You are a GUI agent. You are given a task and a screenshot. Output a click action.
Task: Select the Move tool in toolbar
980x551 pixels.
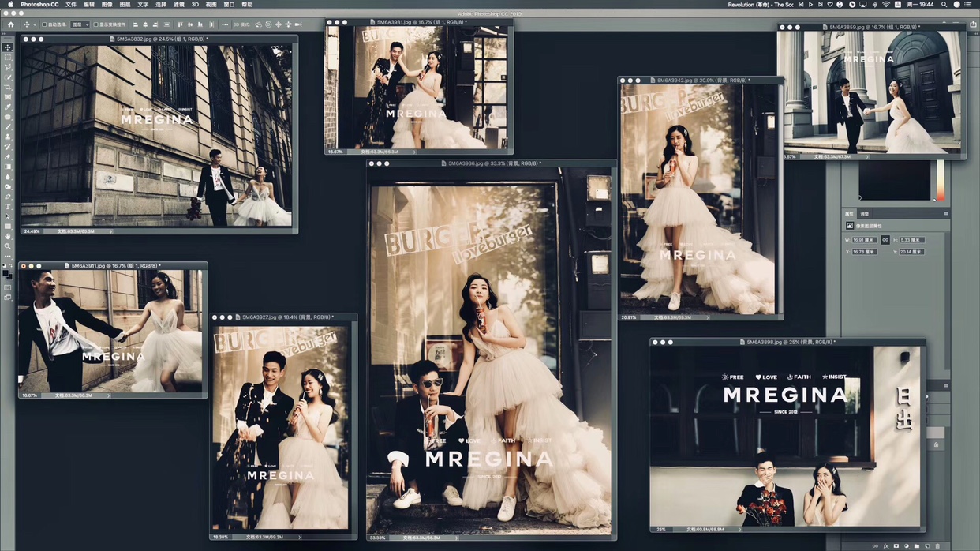pos(8,47)
